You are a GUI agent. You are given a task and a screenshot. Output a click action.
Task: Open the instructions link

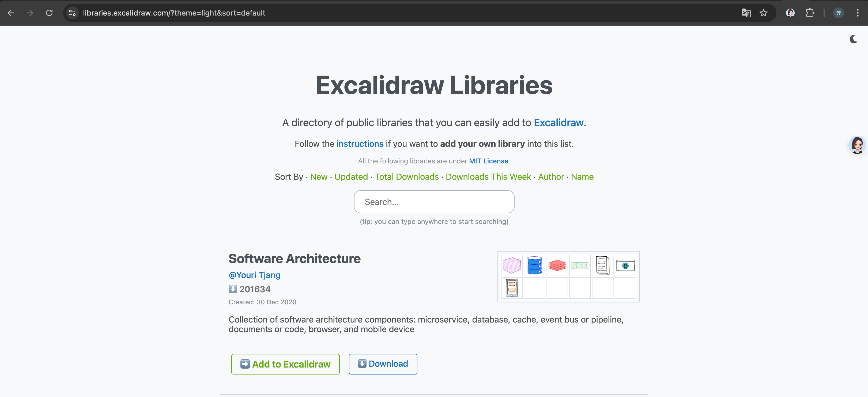click(360, 144)
